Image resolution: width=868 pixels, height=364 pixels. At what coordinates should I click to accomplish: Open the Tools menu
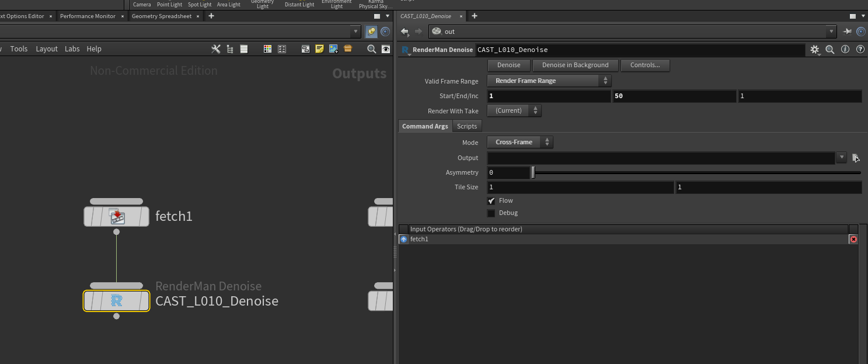click(19, 49)
